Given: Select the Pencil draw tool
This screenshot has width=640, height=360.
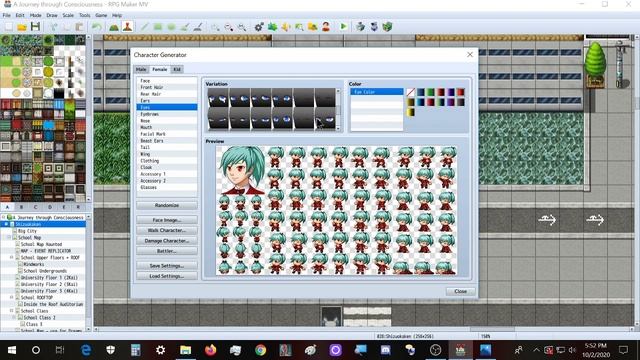Looking at the screenshot, I should point(144,27).
